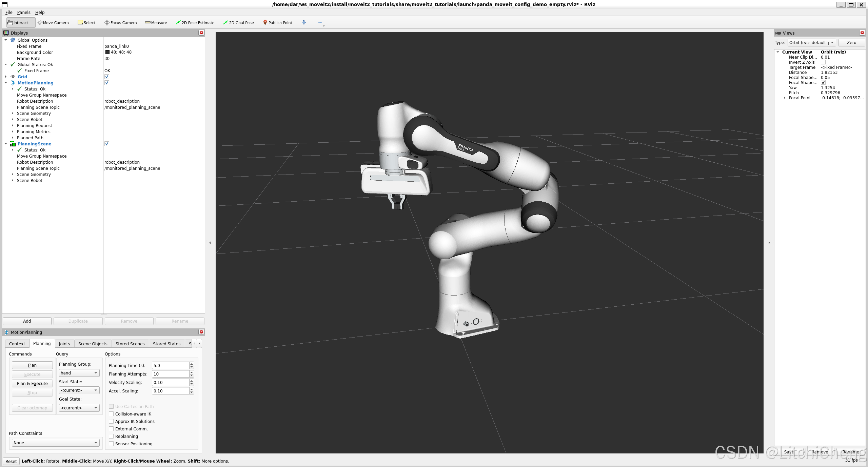Click the blue plus add-tool icon
Image resolution: width=868 pixels, height=467 pixels.
(304, 22)
